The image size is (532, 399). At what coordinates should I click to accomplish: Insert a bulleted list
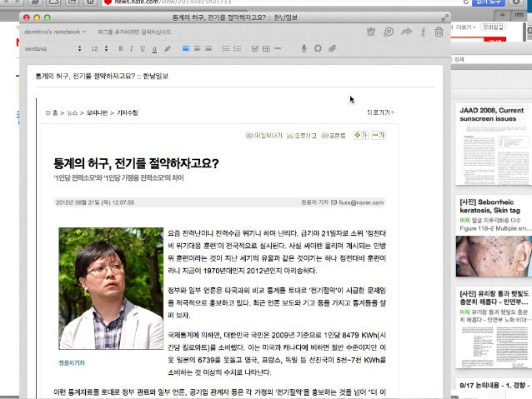tap(226, 49)
